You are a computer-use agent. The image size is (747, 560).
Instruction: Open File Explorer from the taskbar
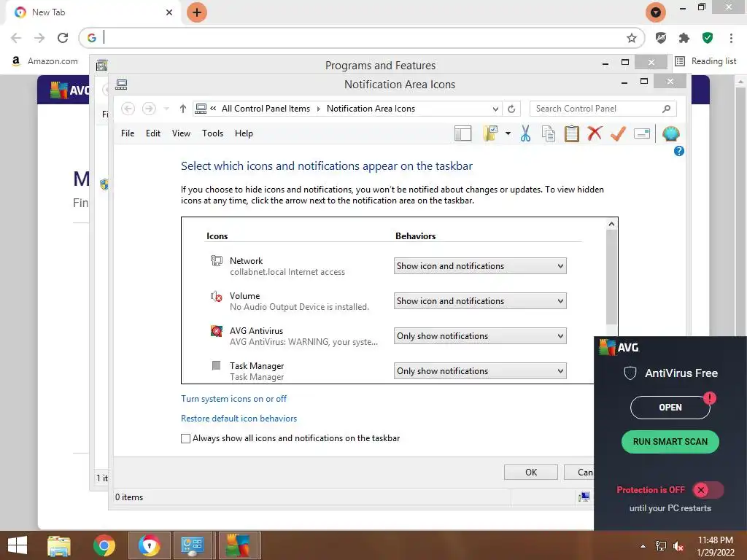[59, 545]
